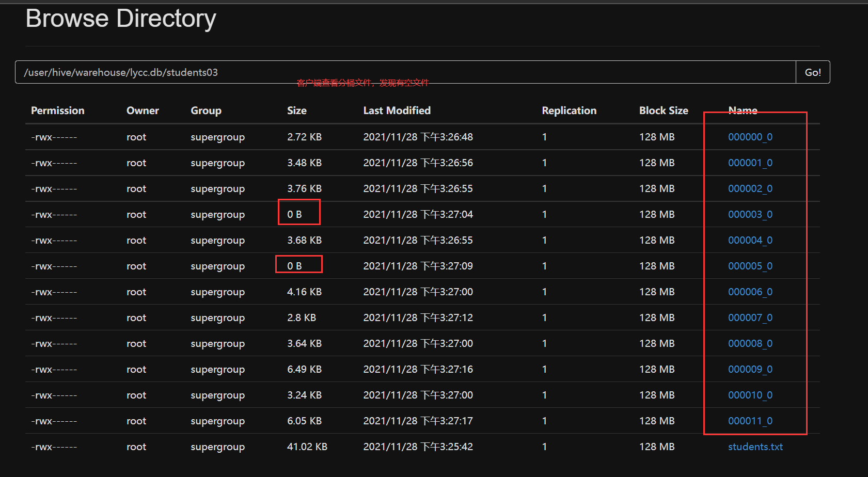Select the 41.02 KB size cell

point(307,447)
